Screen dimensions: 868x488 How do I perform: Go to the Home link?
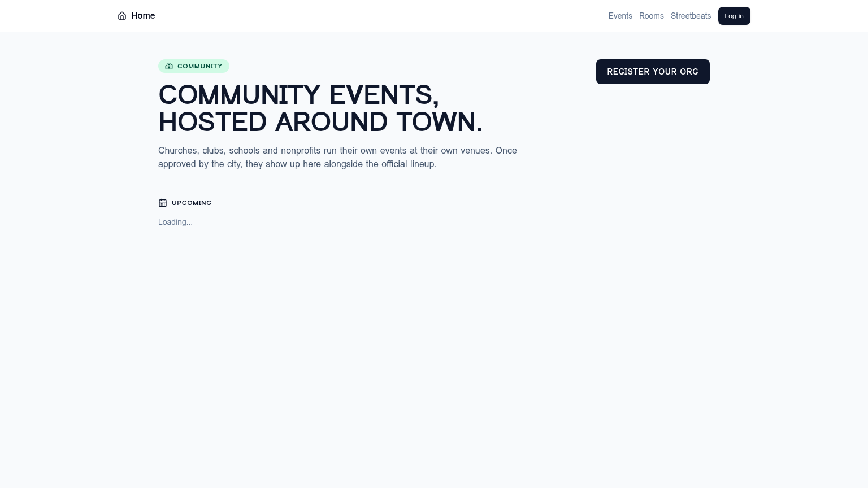point(136,16)
